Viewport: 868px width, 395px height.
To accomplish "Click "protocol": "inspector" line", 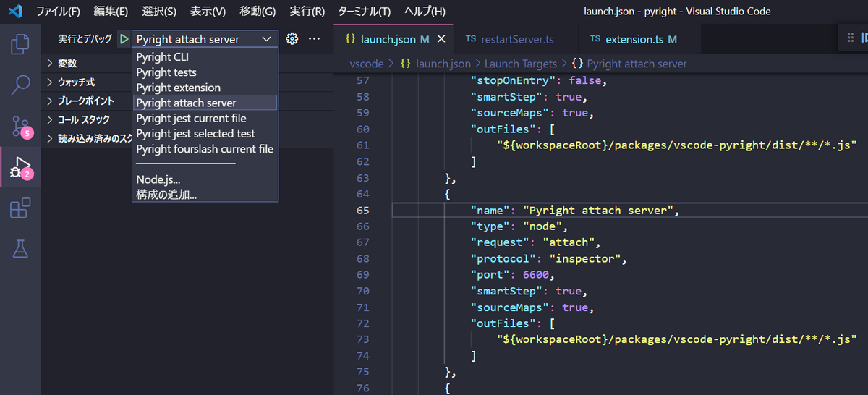I will click(x=548, y=258).
